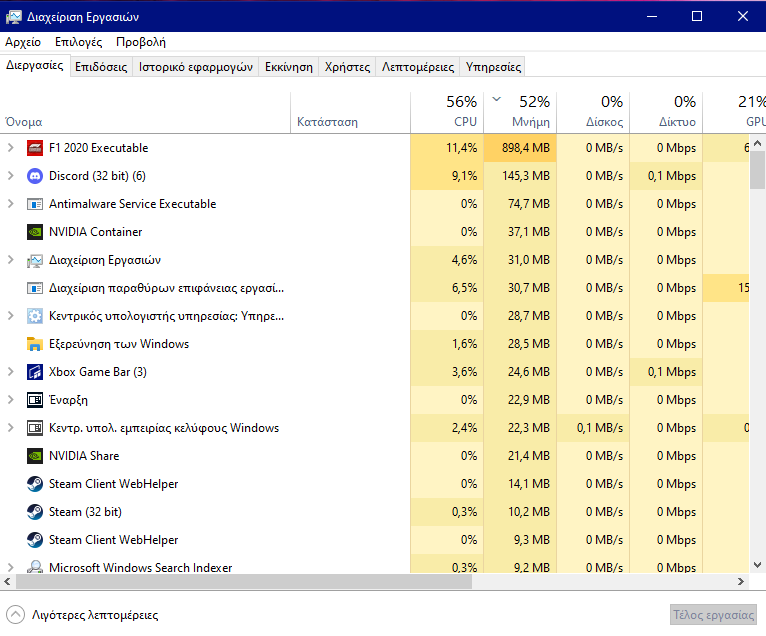
Task: Expand the Discord (32 bit) process group
Action: (x=11, y=176)
